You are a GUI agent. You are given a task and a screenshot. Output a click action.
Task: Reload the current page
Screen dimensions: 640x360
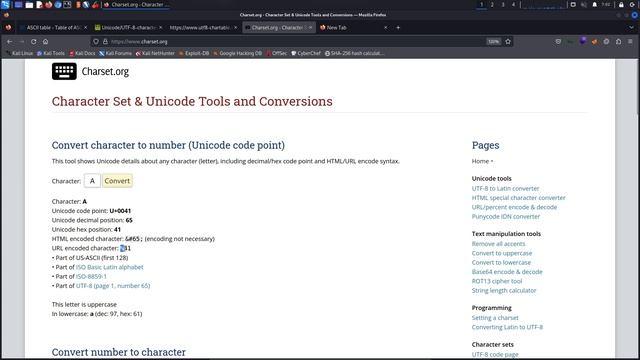pyautogui.click(x=33, y=42)
